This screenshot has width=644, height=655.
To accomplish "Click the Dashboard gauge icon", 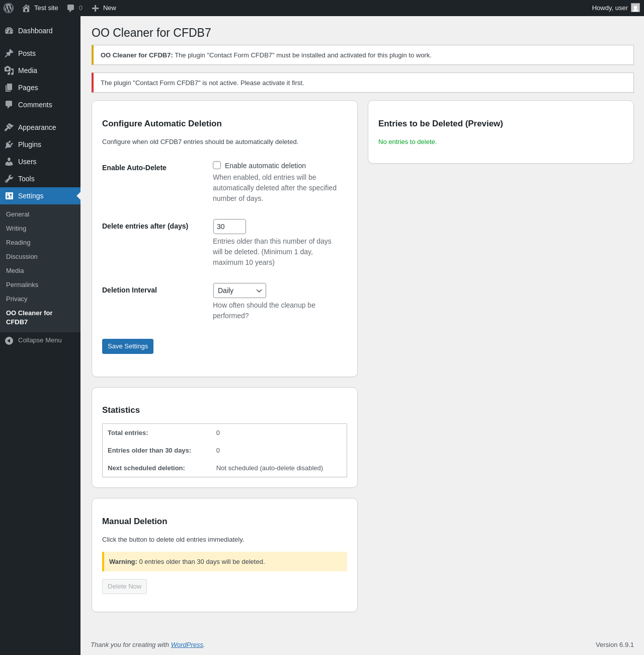I will [9, 31].
